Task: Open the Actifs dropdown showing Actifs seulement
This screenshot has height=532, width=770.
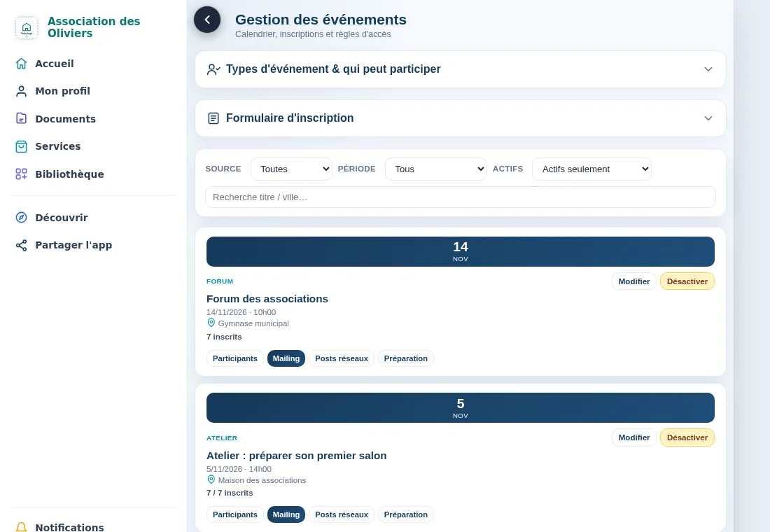Action: click(591, 169)
